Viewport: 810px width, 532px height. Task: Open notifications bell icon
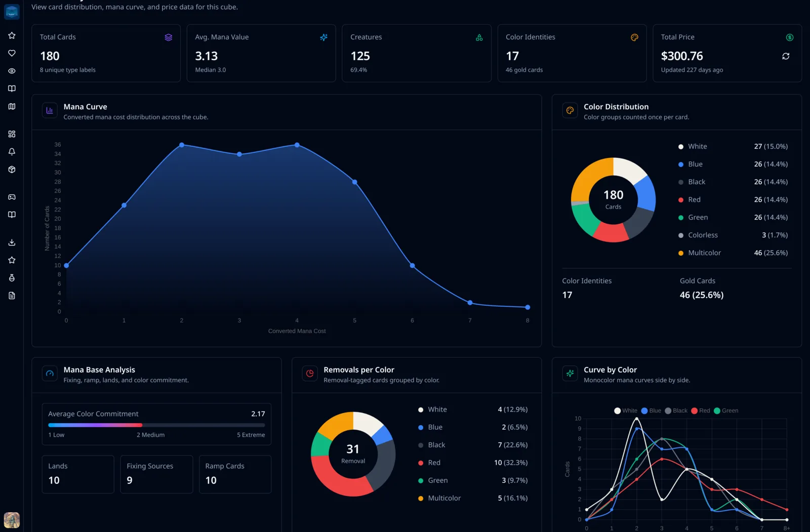pos(12,152)
